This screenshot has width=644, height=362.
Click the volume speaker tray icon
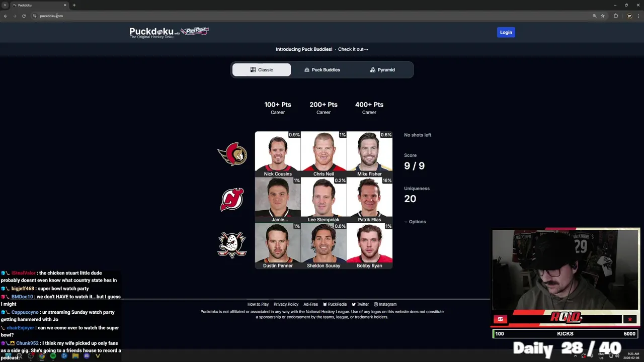(618, 356)
